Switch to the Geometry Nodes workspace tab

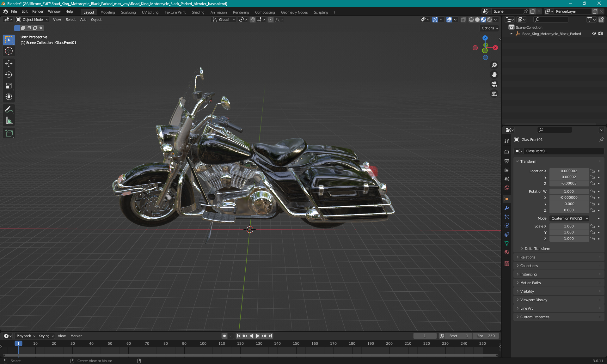coord(294,12)
